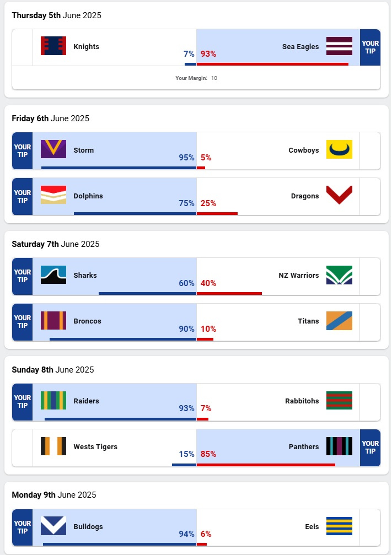The height and width of the screenshot is (555, 392).
Task: Toggle tip selection to Wests Tigers
Action: coord(22,448)
